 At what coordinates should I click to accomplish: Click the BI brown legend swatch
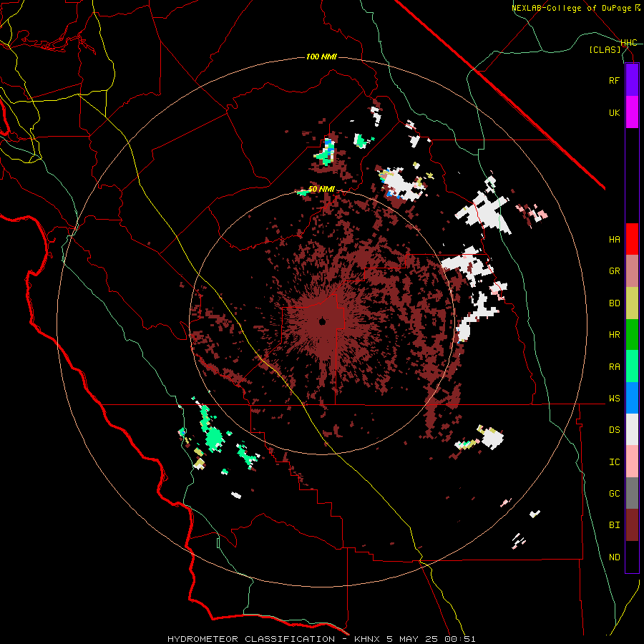pyautogui.click(x=632, y=525)
